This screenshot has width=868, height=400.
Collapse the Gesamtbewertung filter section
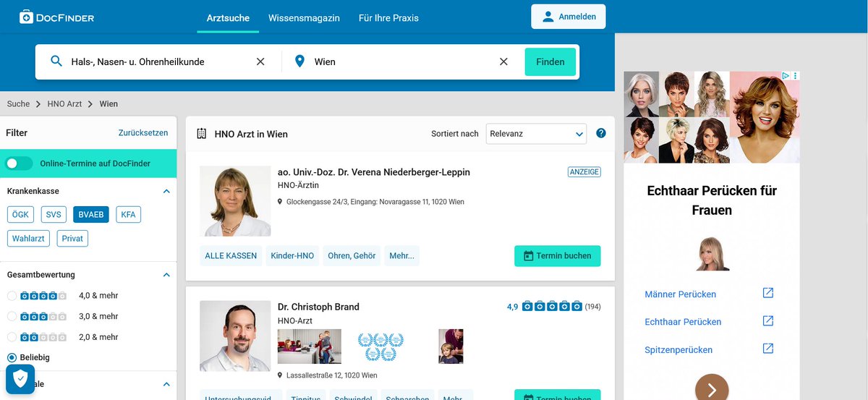166,275
